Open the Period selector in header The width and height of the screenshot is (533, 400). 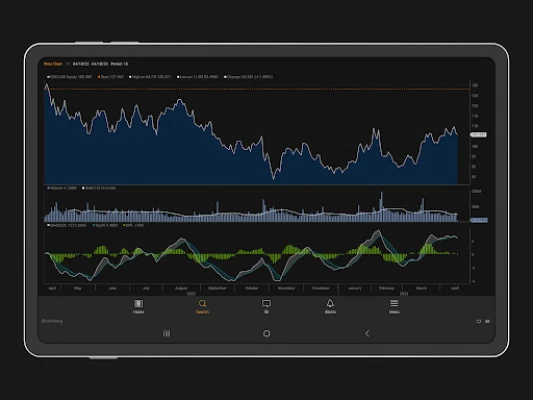(x=119, y=64)
